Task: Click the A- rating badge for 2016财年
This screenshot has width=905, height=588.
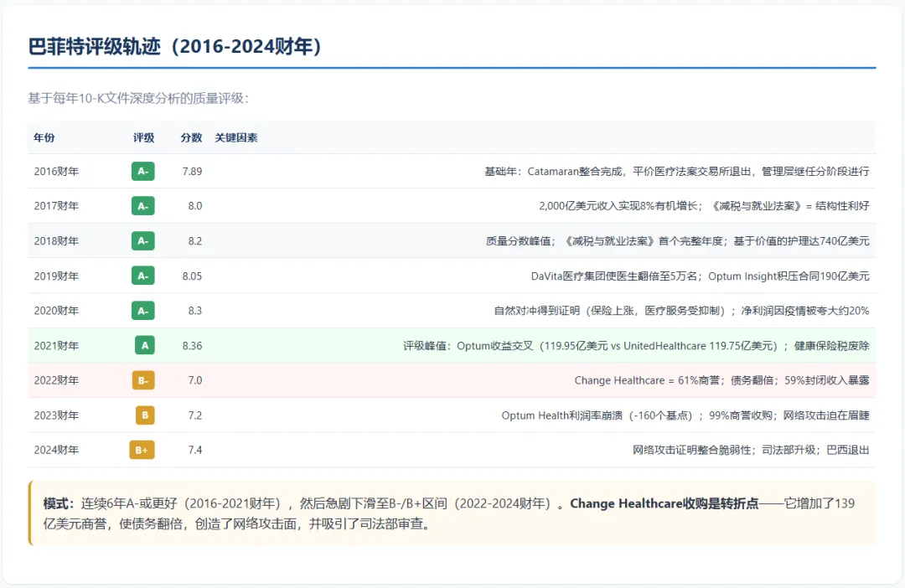Action: (143, 172)
